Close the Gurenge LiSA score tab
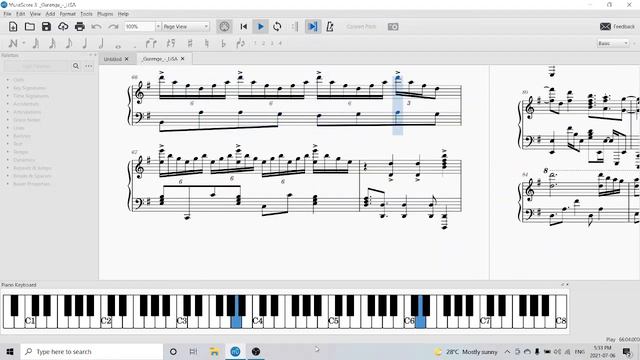The image size is (640, 360). click(x=182, y=59)
